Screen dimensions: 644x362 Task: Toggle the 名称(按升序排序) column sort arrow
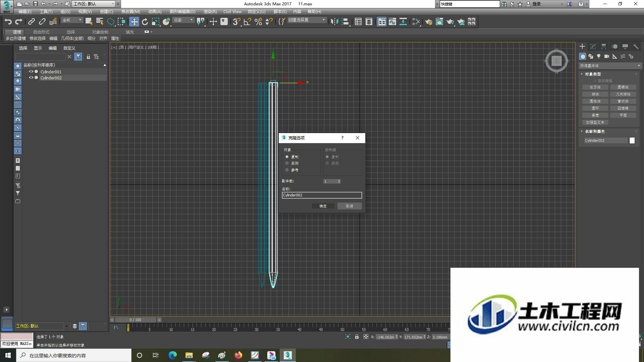tap(105, 65)
